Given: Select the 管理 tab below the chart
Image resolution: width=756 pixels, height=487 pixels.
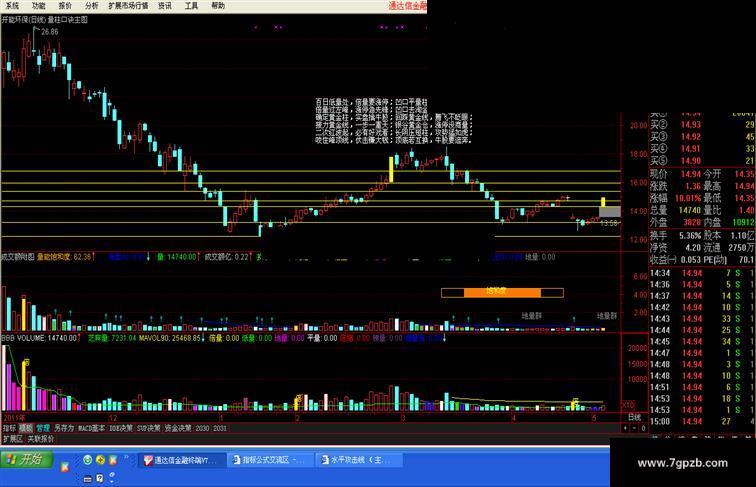Looking at the screenshot, I should (43, 428).
